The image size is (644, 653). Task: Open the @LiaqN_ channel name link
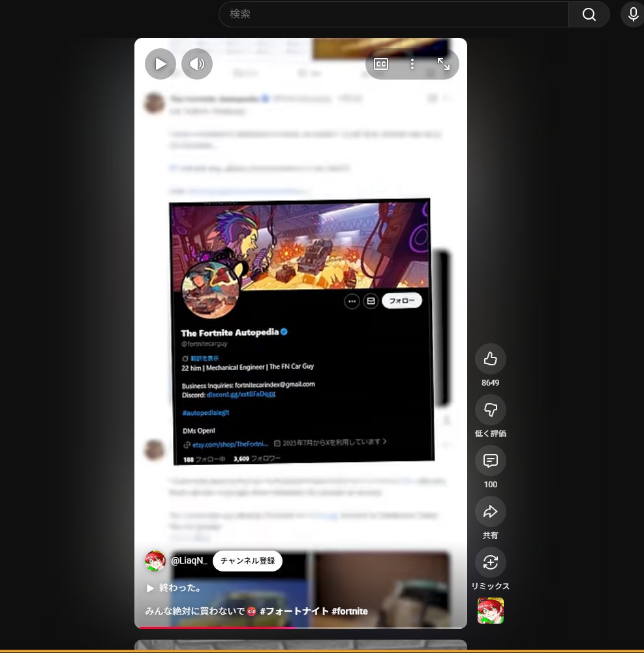pyautogui.click(x=189, y=560)
